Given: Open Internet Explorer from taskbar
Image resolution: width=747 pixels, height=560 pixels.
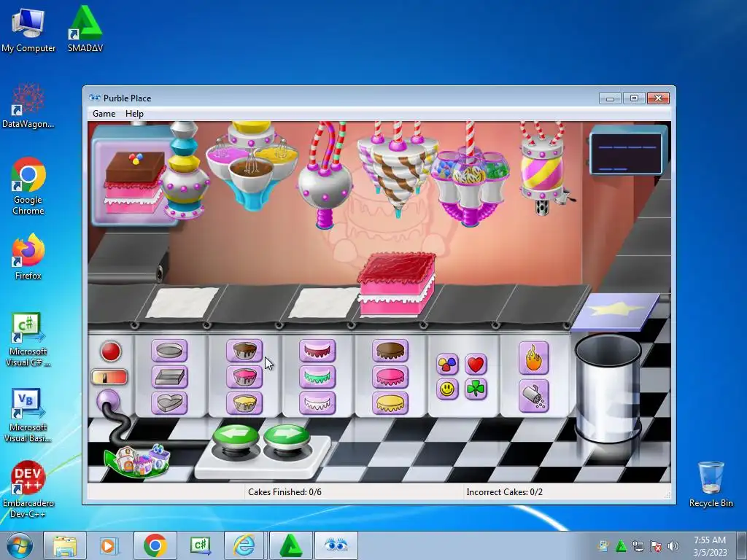Looking at the screenshot, I should 244,545.
